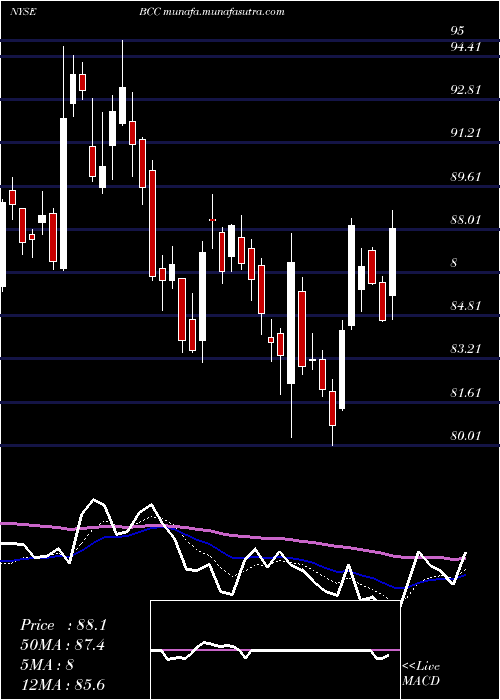Screen dimensions: 500x700
Task: Click the 83.21 price level label
Action: 465,349
